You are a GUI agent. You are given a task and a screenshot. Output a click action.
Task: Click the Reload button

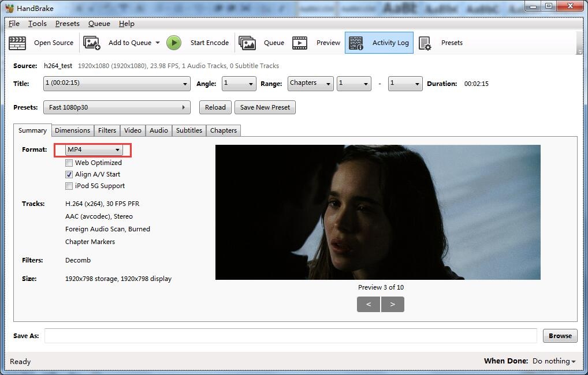point(215,107)
